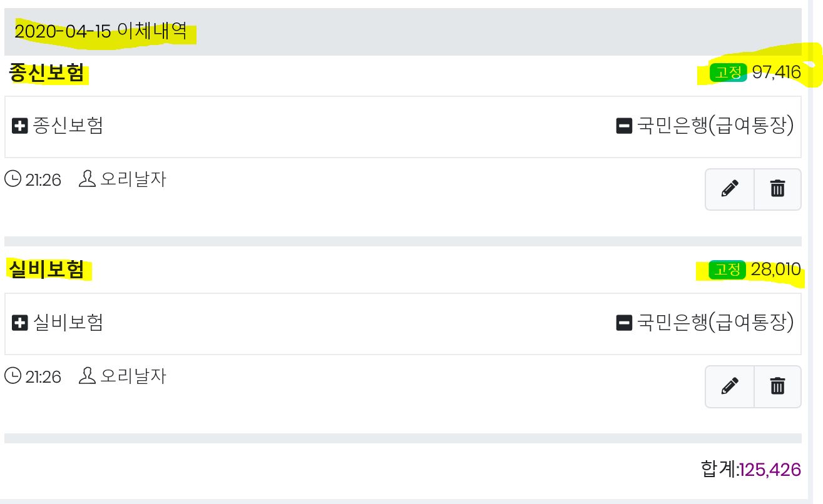This screenshot has height=504, width=823.
Task: Click the minus icon in 실비보험 account row
Action: pos(624,323)
